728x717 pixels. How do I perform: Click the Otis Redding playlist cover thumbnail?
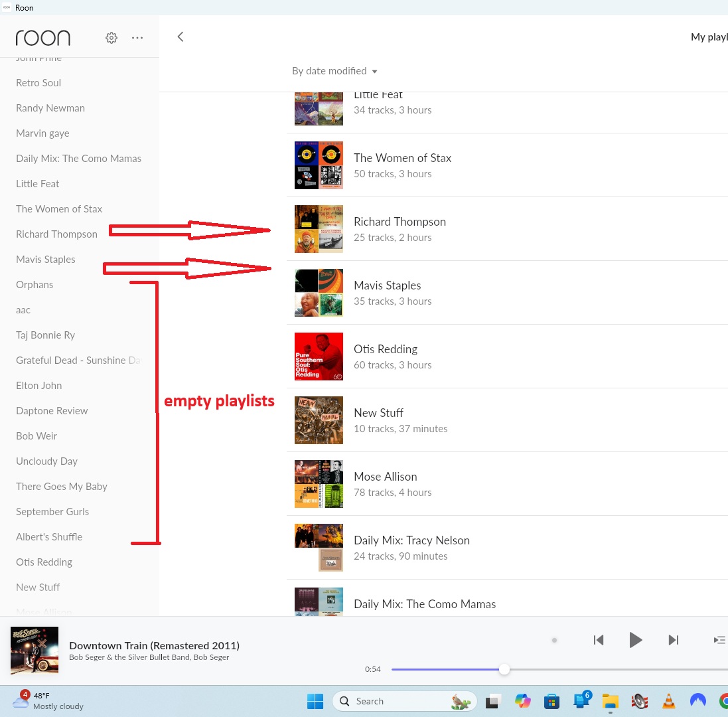pos(319,357)
